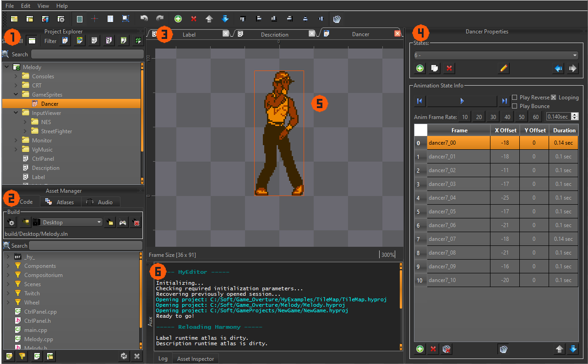Enable the Play Reverse checkbox
Screen dimensions: 588x364
tap(515, 97)
